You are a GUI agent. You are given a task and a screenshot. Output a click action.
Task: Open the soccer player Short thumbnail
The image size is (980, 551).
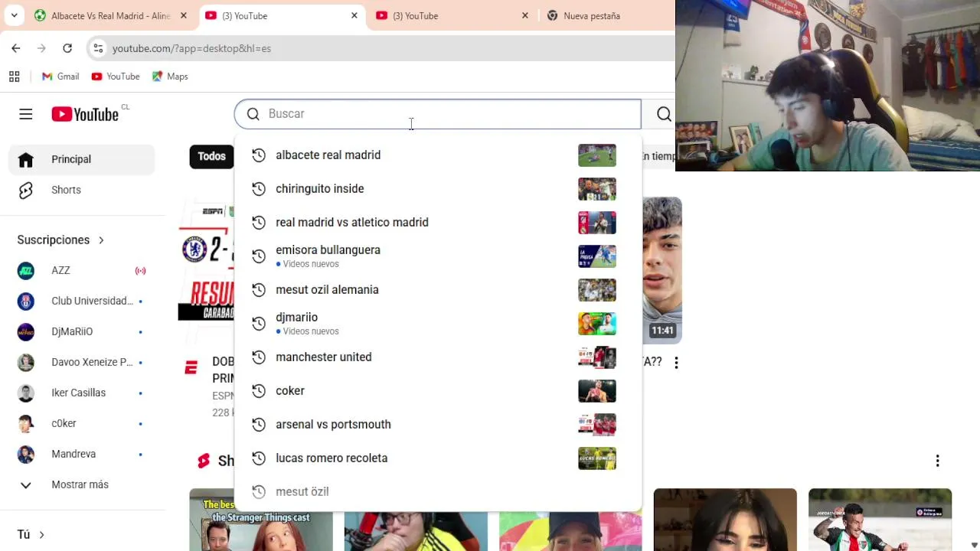880,520
